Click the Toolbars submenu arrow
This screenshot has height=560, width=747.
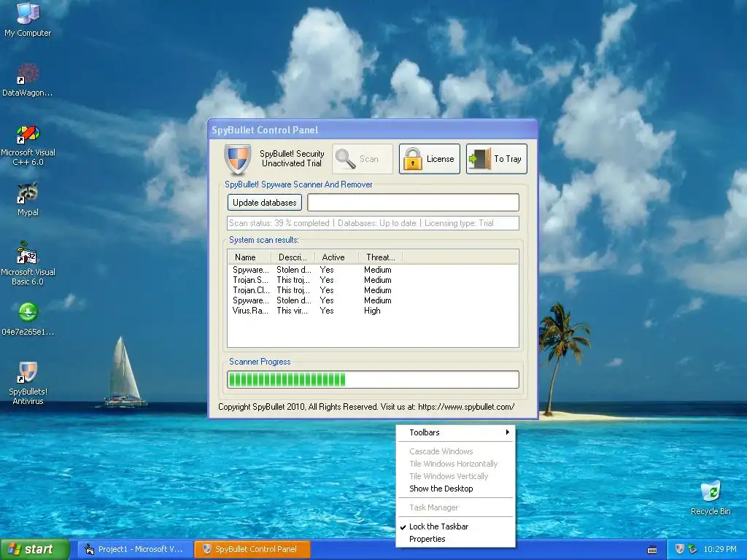[x=508, y=432]
